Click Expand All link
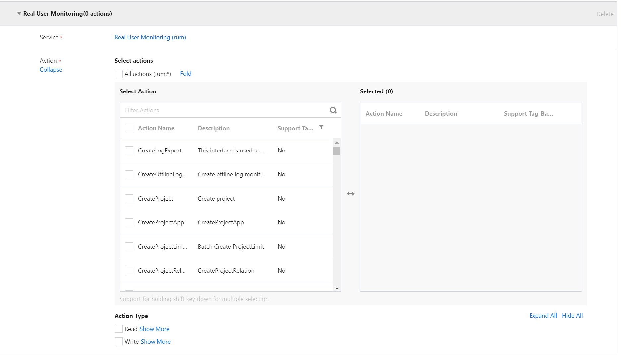 coord(543,316)
